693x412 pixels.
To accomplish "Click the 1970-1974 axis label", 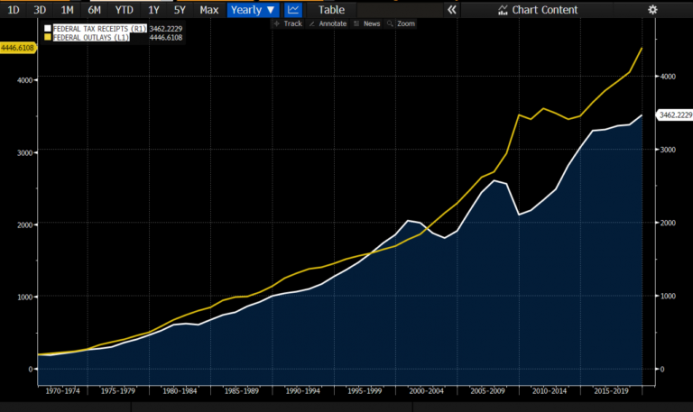I will [x=62, y=391].
